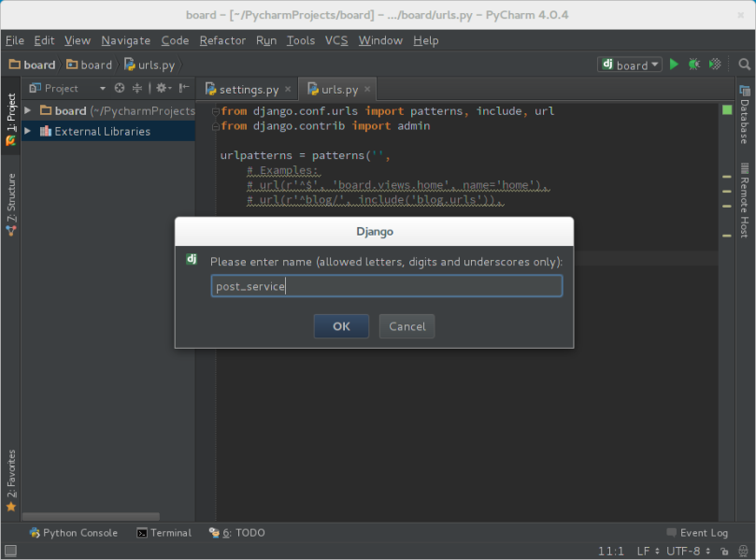
Task: Select the board project root row
Action: point(108,110)
